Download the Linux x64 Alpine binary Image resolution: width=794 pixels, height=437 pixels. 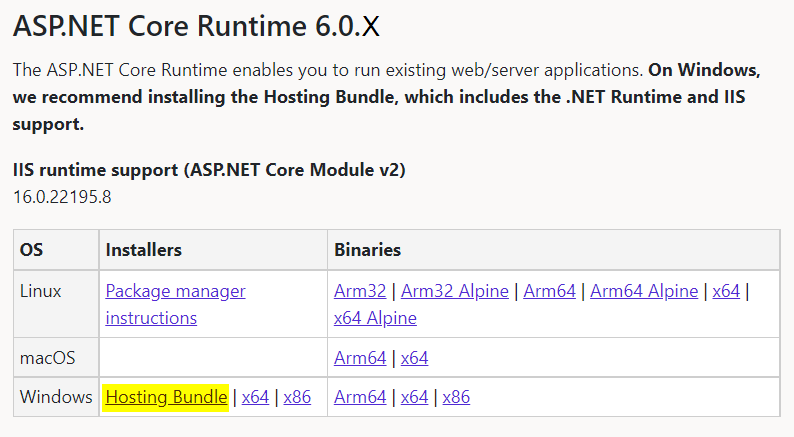(x=375, y=318)
